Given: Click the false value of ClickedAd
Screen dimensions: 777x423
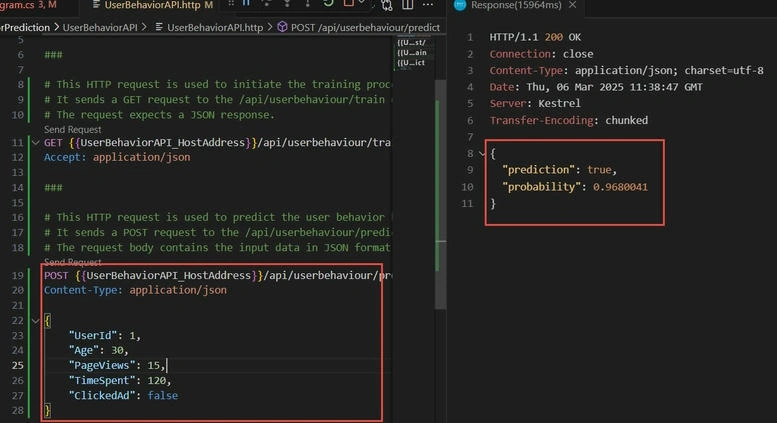Looking at the screenshot, I should (163, 395).
